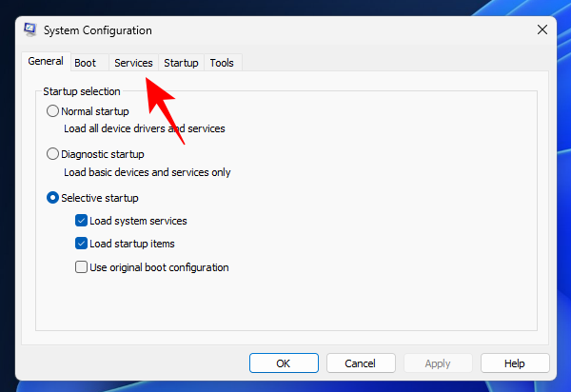This screenshot has width=571, height=392.
Task: Click the 'Startup selection' group label
Action: click(82, 91)
